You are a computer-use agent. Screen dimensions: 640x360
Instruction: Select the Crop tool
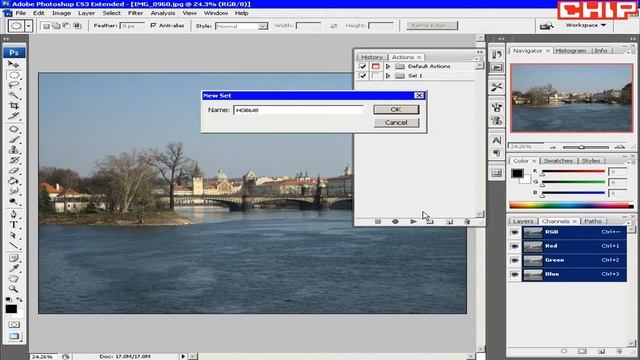14,106
